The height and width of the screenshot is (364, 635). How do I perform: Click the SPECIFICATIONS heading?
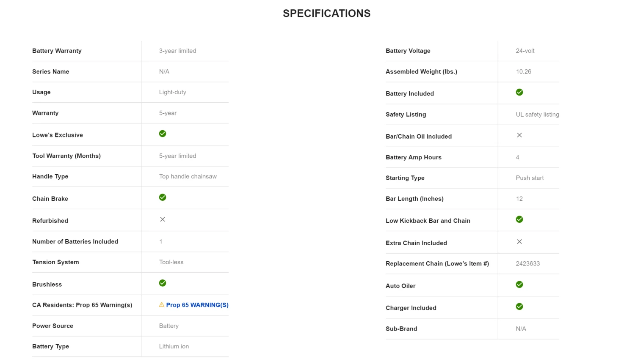coord(326,14)
